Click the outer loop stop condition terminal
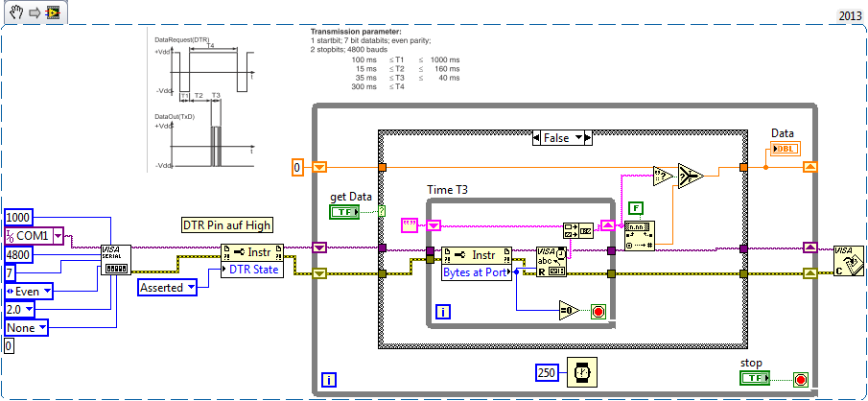The image size is (868, 401). [800, 380]
